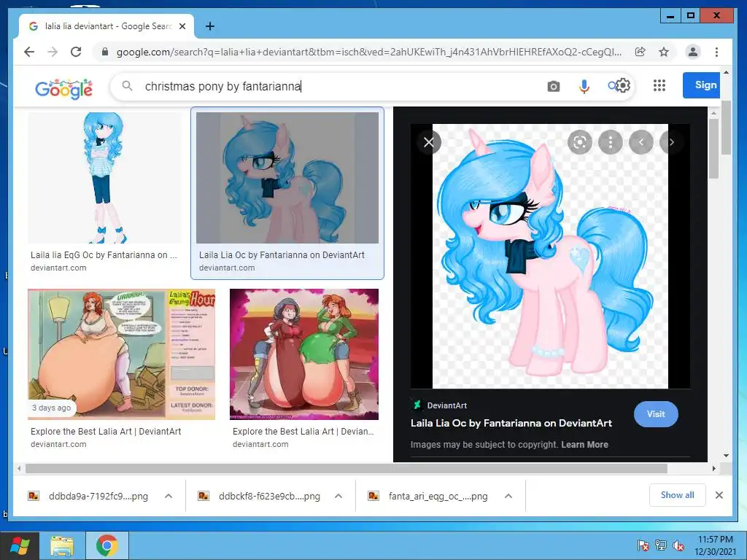Open Chrome's three-dot menu

coord(716,52)
